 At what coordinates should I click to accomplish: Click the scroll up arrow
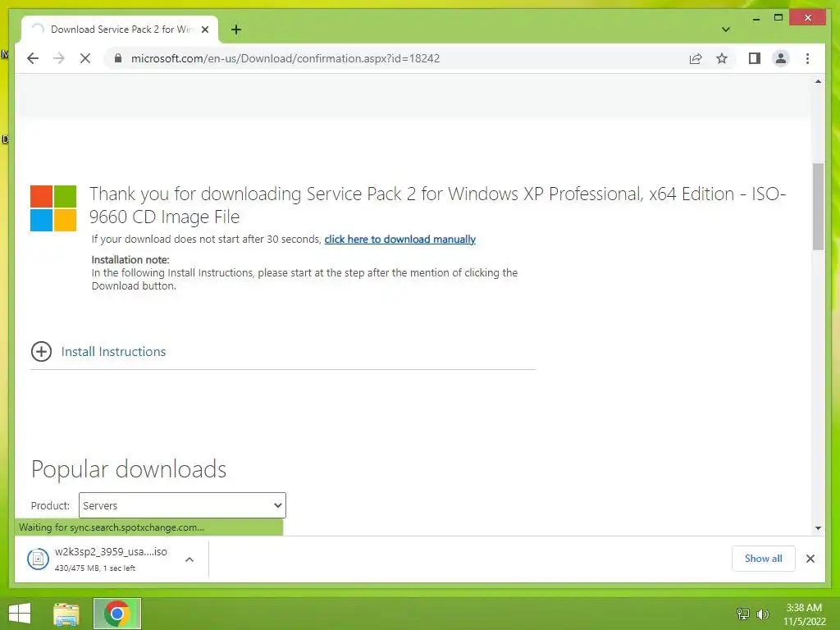(818, 81)
